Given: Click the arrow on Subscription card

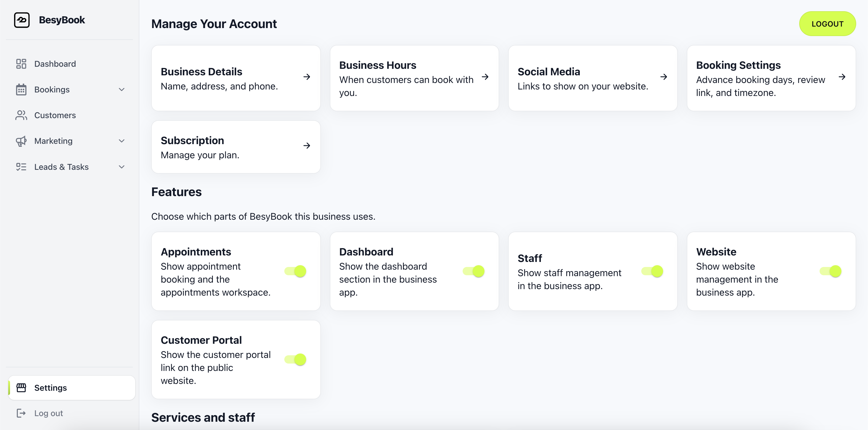Looking at the screenshot, I should (x=307, y=146).
